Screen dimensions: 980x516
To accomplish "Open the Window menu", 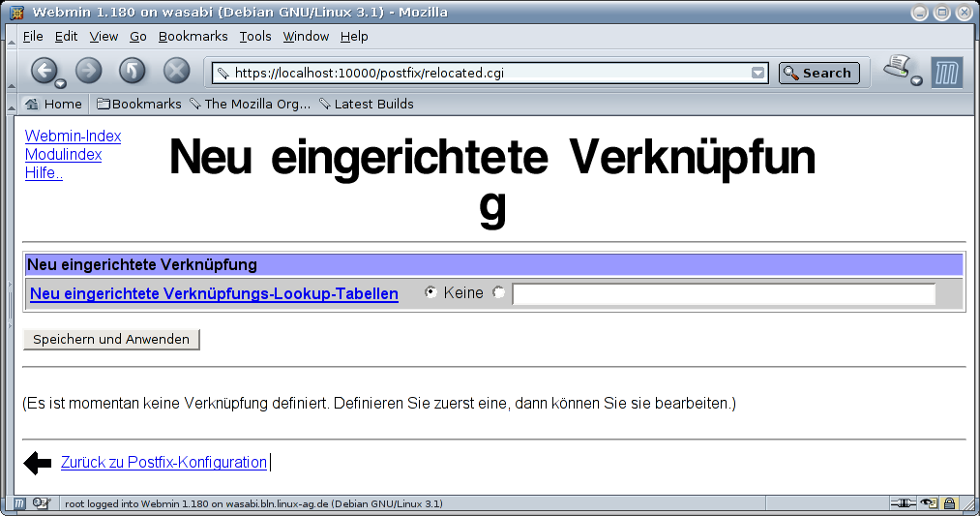I will point(307,36).
